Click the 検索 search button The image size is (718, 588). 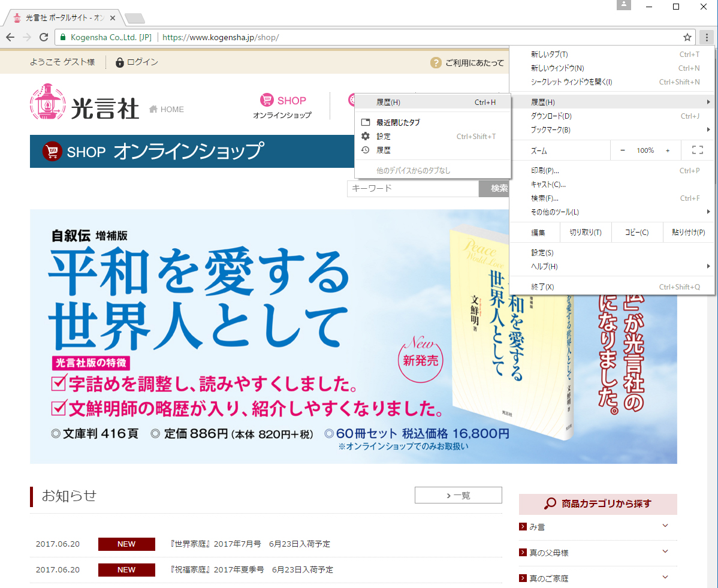[x=494, y=188]
